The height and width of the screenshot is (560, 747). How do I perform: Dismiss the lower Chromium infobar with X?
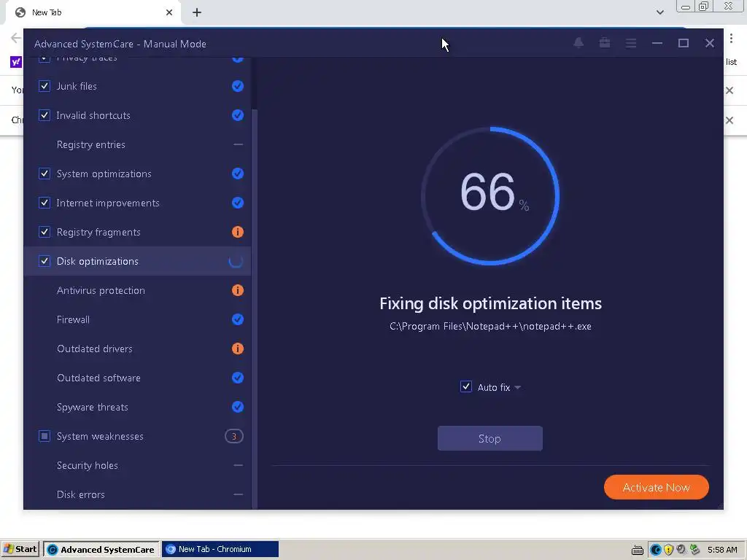[729, 120]
